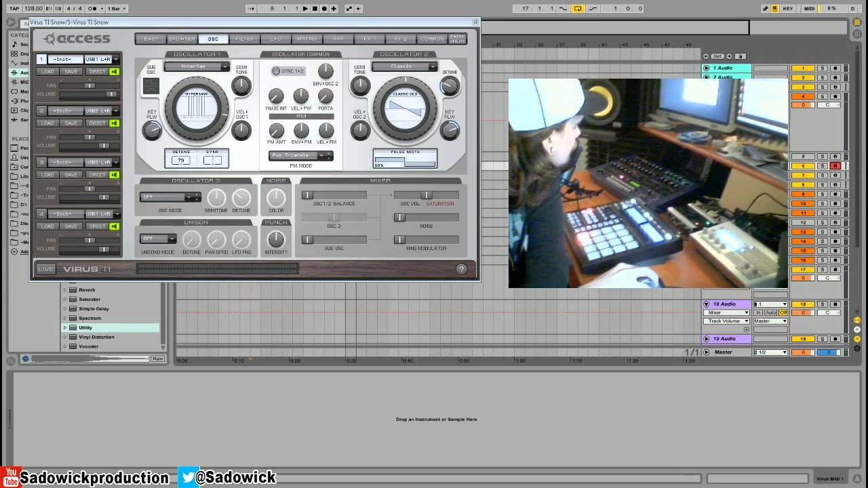The image size is (868, 488).
Task: Click LOAD for Virus part 1
Action: pyautogui.click(x=47, y=72)
